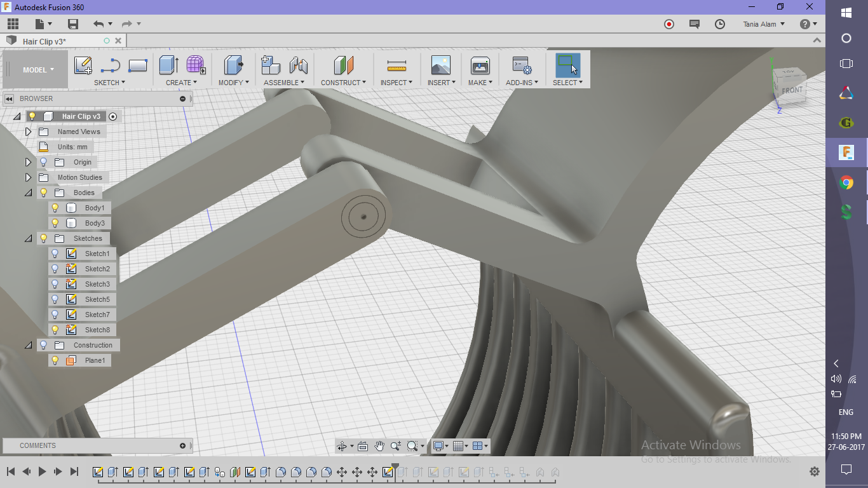Viewport: 868px width, 488px height.
Task: Step timeline back one feature
Action: pos(27,471)
